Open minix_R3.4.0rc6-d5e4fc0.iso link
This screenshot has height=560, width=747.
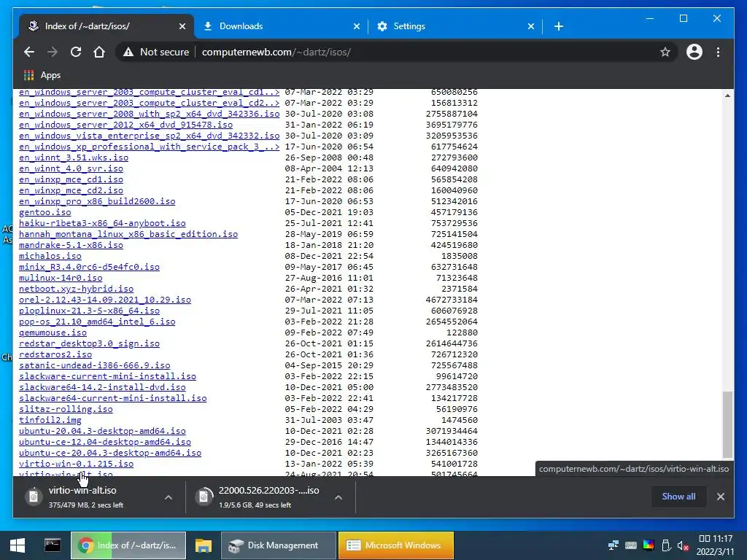89,267
